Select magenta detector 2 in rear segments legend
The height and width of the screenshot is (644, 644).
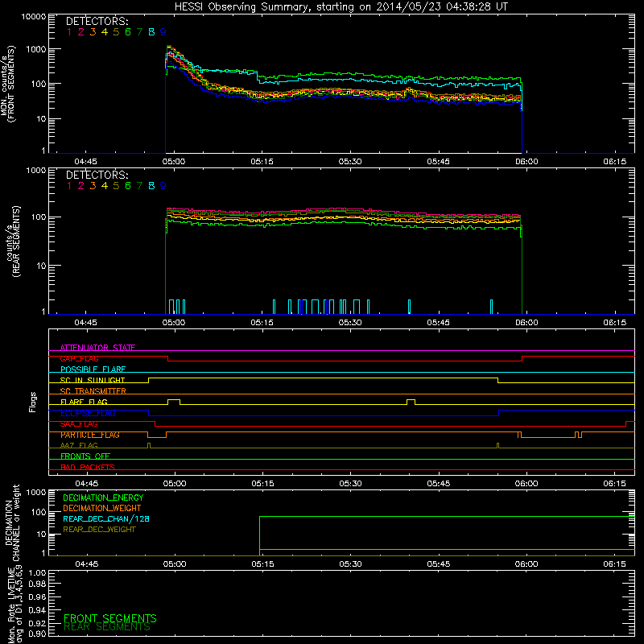81,186
